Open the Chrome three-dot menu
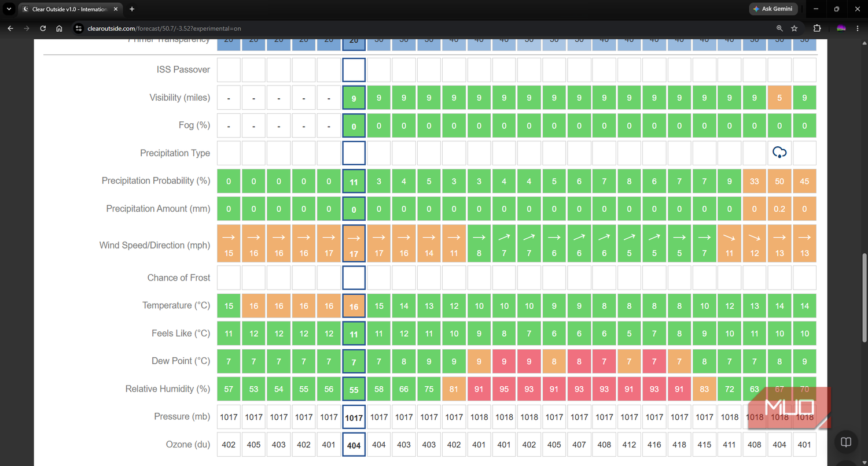Screen dimensions: 868x466 point(858,28)
